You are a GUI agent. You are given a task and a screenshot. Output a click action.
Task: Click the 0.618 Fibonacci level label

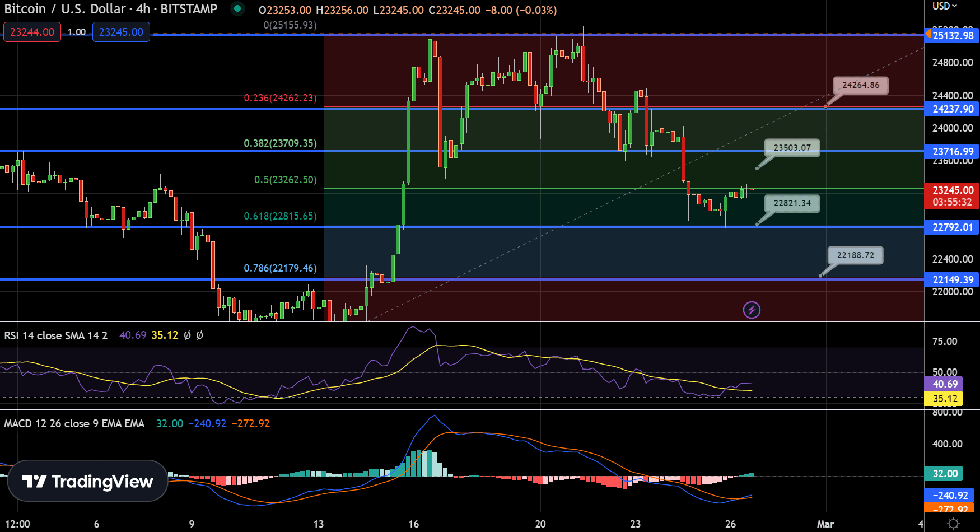click(280, 216)
